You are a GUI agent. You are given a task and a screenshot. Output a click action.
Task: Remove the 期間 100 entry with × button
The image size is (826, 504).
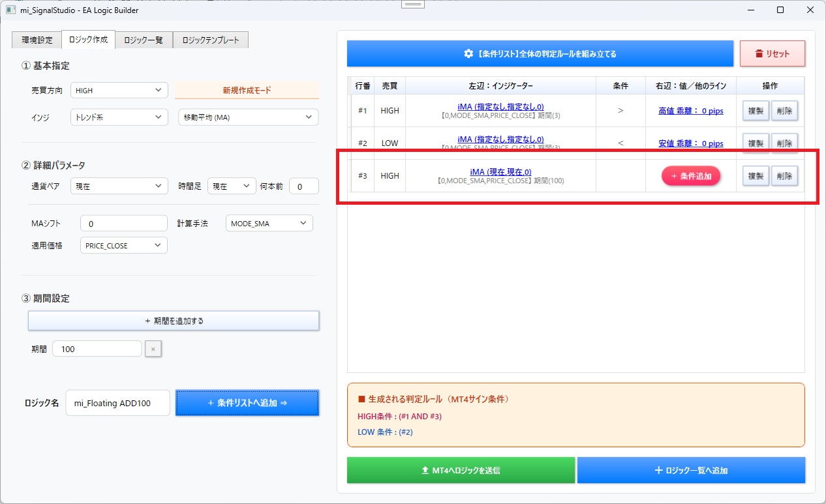(153, 349)
